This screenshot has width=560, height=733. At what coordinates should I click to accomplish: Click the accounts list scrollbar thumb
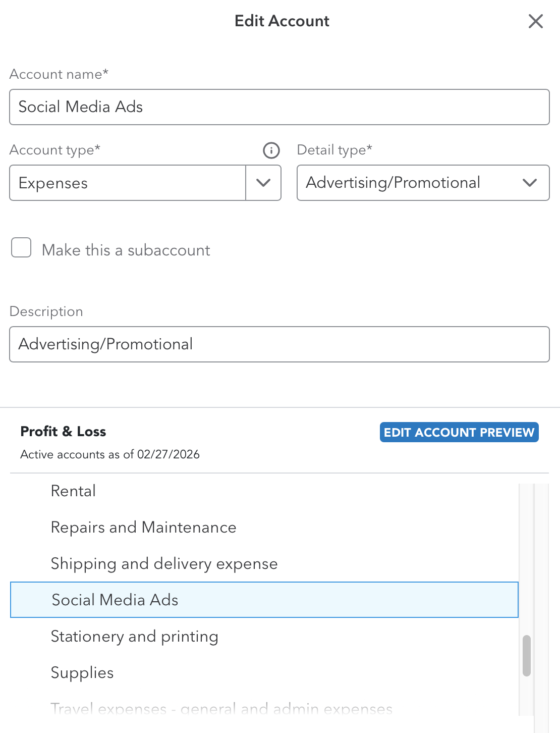[x=527, y=655]
